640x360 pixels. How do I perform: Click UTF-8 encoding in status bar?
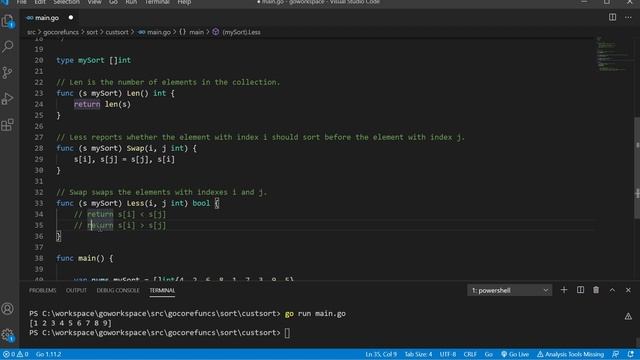tap(448, 354)
